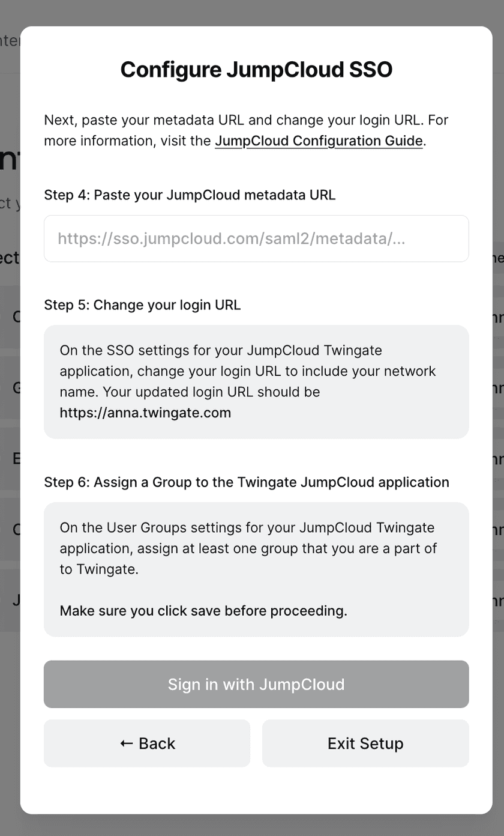The image size is (504, 836).
Task: Exit the SSO setup
Action: click(365, 744)
